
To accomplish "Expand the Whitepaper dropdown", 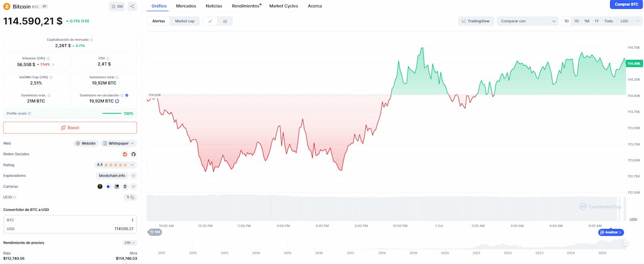I will (x=119, y=144).
